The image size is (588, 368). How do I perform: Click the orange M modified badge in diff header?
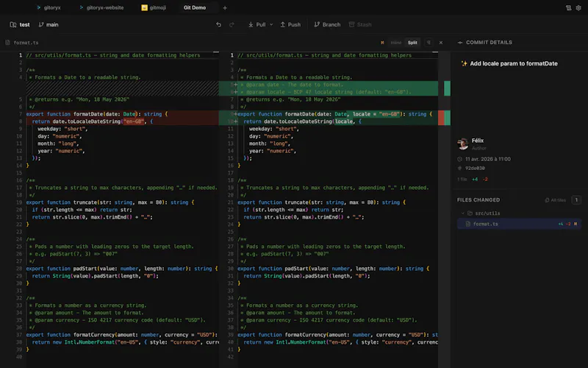[x=382, y=43]
